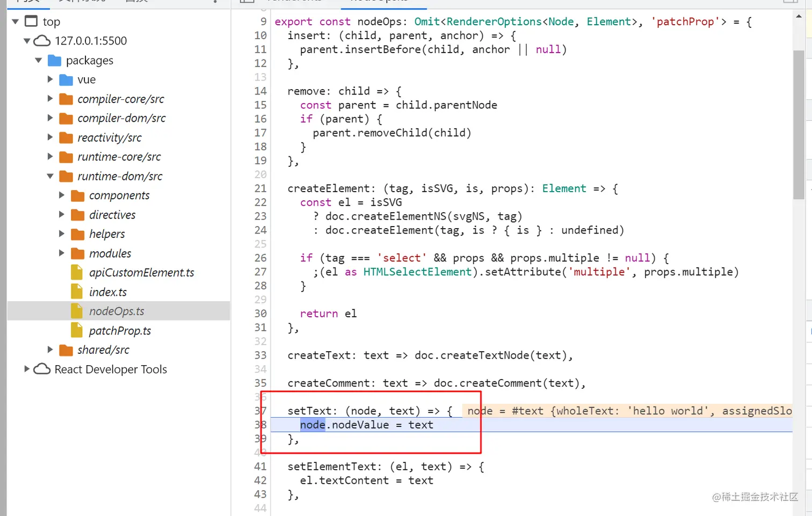Click 'createTextNode' on line 33

coord(485,355)
